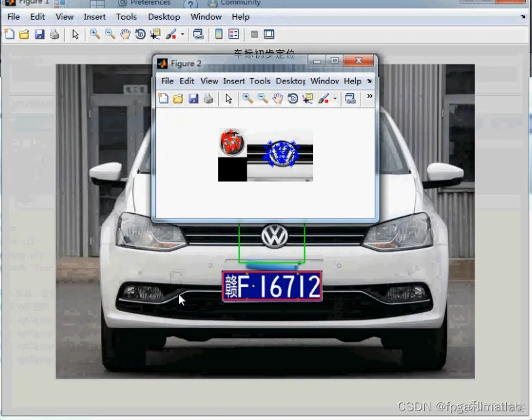Open Brush color dropdown in Figure 2 toolbar

point(335,98)
